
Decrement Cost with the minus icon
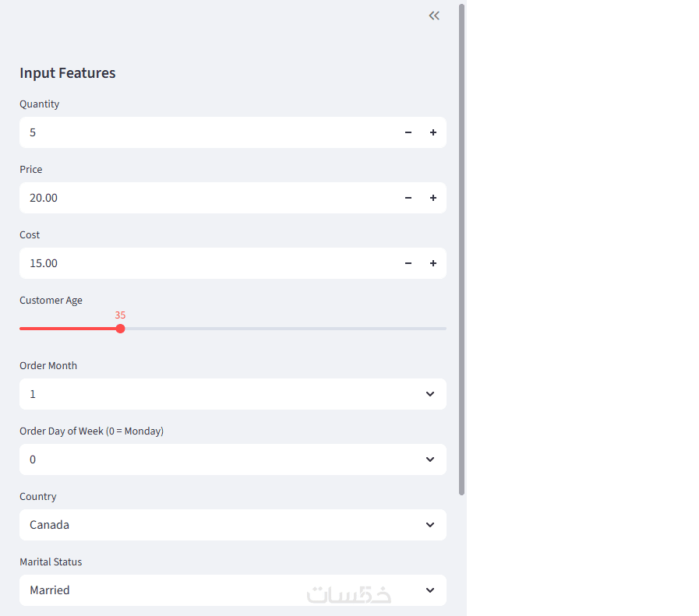[x=408, y=263]
